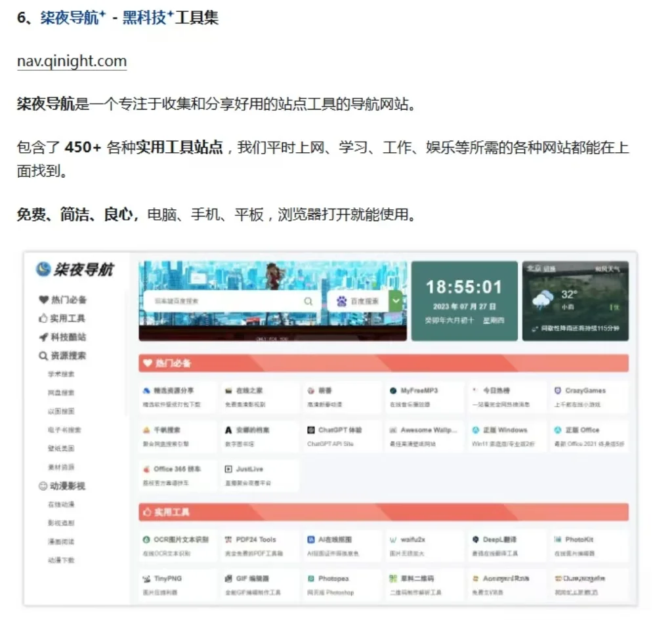Visit the nav.qinight.com link

click(x=72, y=61)
